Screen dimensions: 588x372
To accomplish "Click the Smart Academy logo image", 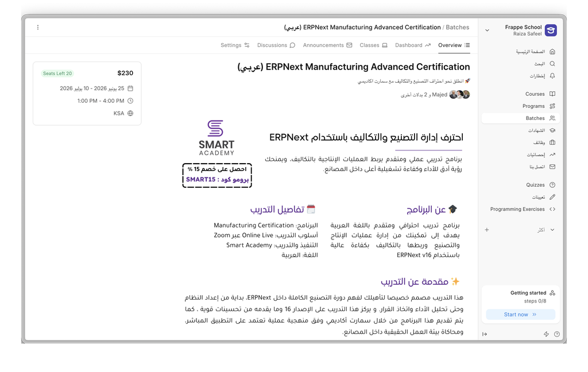I will pyautogui.click(x=216, y=138).
